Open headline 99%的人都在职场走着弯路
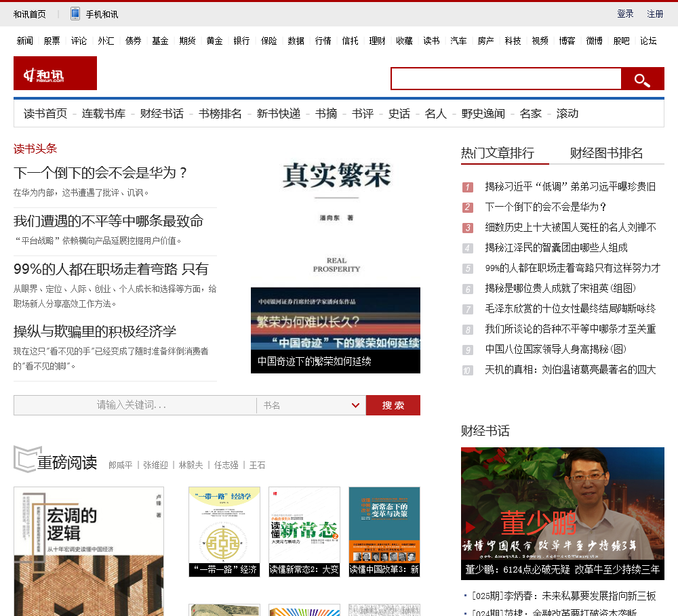 [x=111, y=269]
